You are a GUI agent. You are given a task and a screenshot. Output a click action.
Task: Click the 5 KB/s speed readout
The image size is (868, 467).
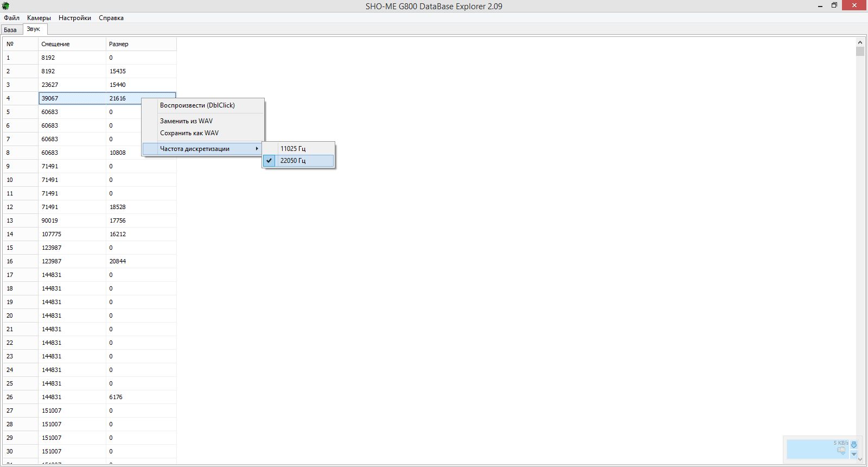pyautogui.click(x=841, y=443)
